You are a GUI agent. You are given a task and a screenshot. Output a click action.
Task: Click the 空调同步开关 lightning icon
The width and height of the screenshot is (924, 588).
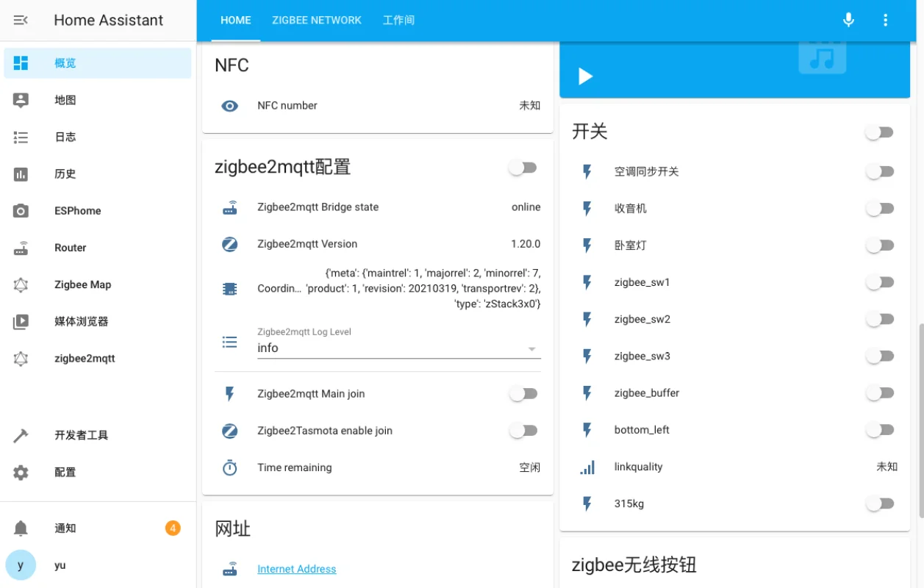point(587,172)
